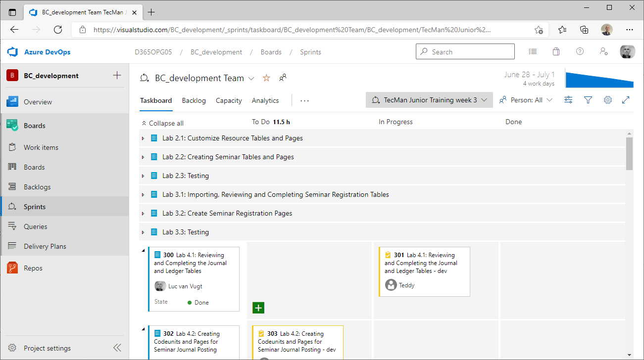
Task: Open task card 301 Lab 4.1 dev
Action: (424, 271)
